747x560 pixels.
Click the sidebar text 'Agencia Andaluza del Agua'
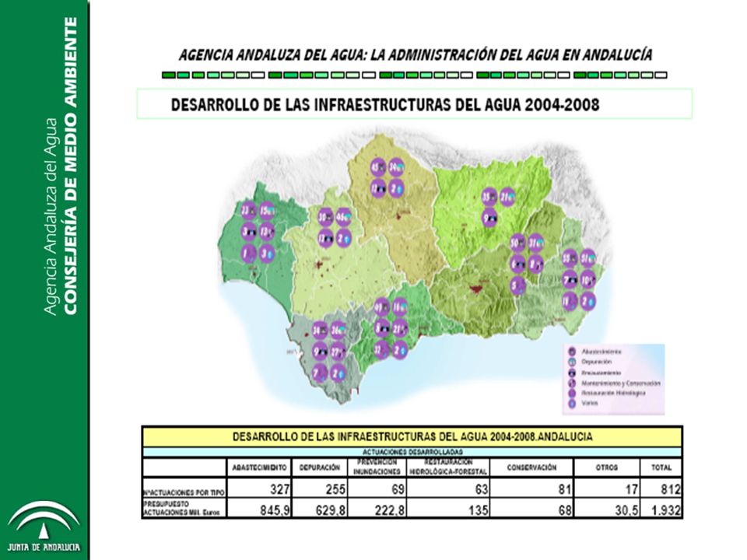51,217
